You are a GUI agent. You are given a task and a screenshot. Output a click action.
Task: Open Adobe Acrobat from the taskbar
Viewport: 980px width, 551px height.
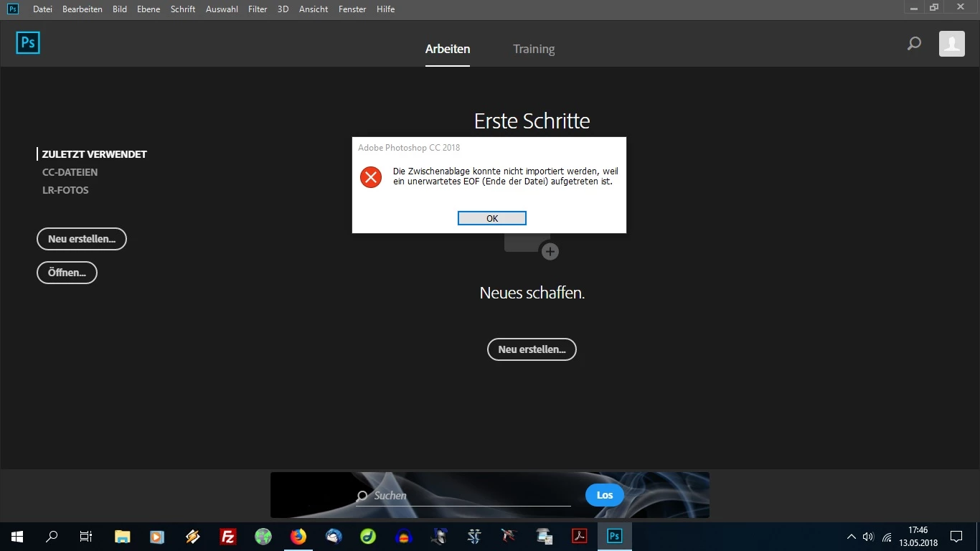tap(579, 536)
